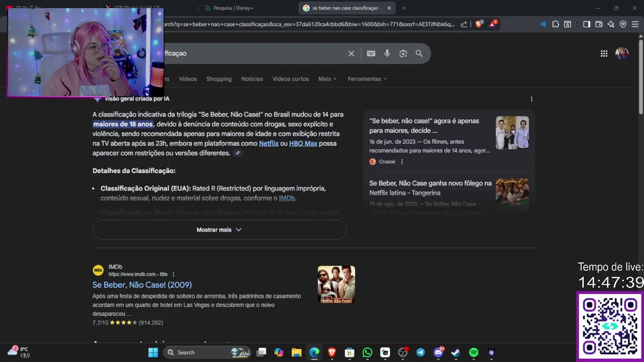Open the IMDb movie poster thumbnail
This screenshot has width=644, height=362.
tap(336, 285)
